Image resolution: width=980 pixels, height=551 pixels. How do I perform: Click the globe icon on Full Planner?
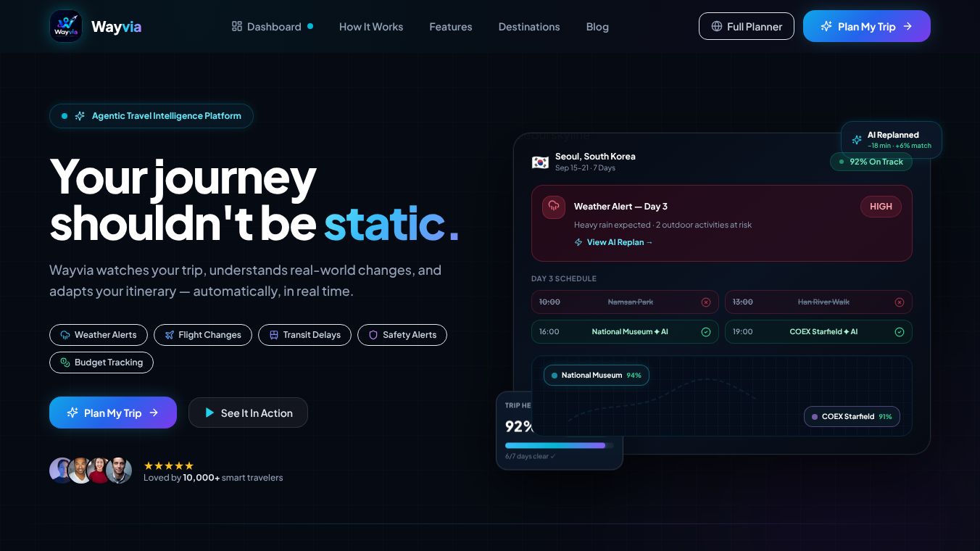click(717, 26)
